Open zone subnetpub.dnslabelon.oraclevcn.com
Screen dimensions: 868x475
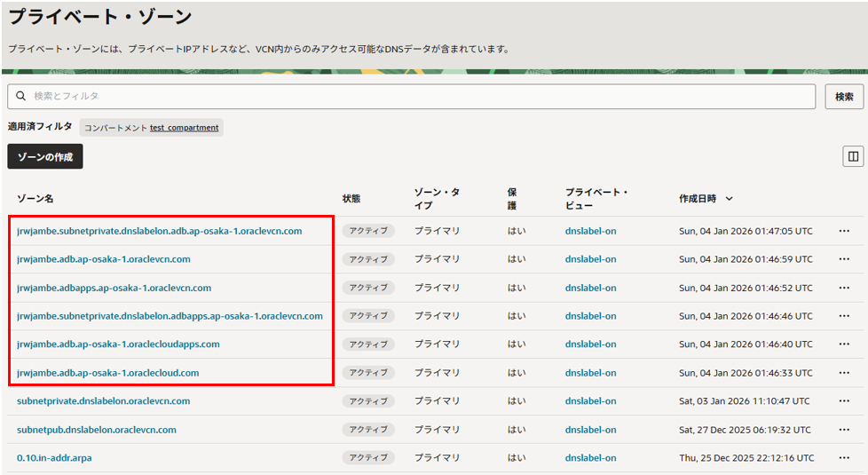click(x=96, y=430)
